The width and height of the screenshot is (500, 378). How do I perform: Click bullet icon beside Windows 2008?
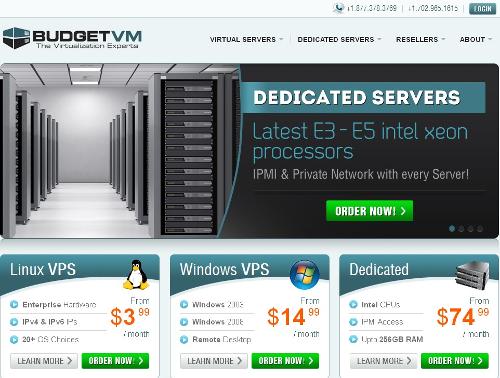pyautogui.click(x=184, y=322)
